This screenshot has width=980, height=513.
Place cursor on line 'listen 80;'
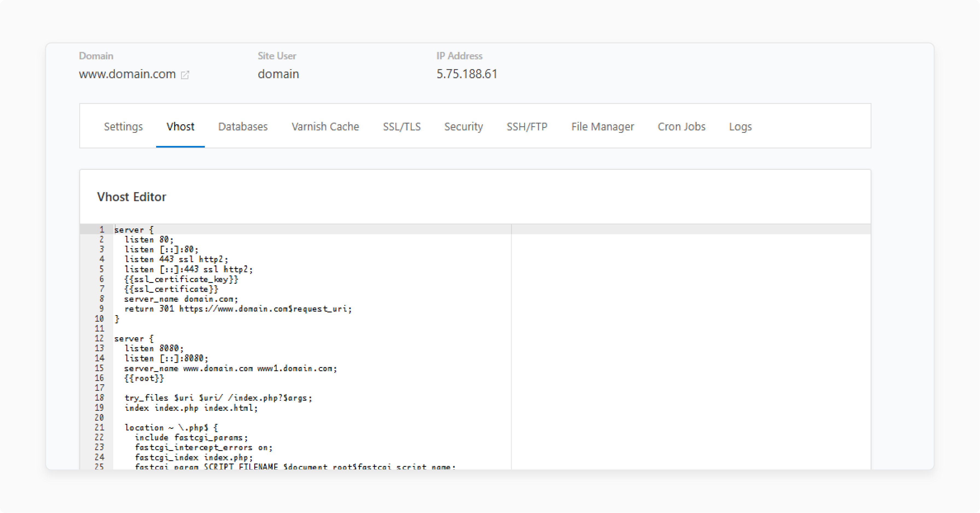pyautogui.click(x=149, y=240)
